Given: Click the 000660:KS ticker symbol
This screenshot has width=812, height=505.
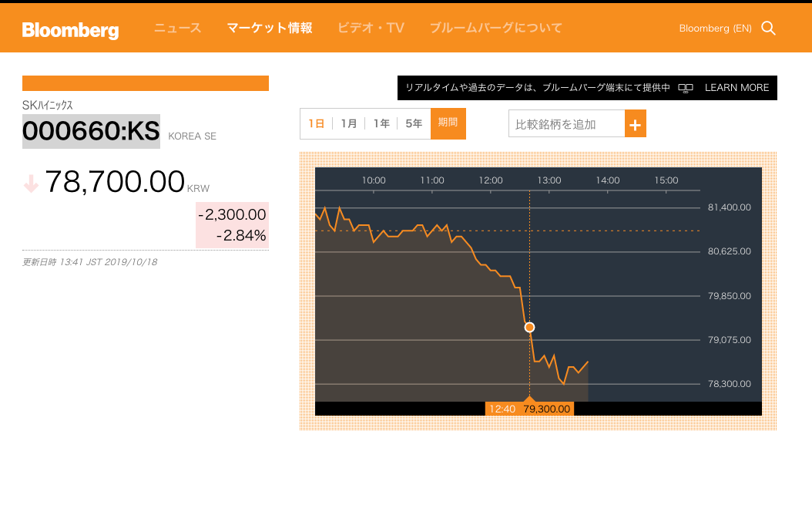Looking at the screenshot, I should (x=91, y=131).
